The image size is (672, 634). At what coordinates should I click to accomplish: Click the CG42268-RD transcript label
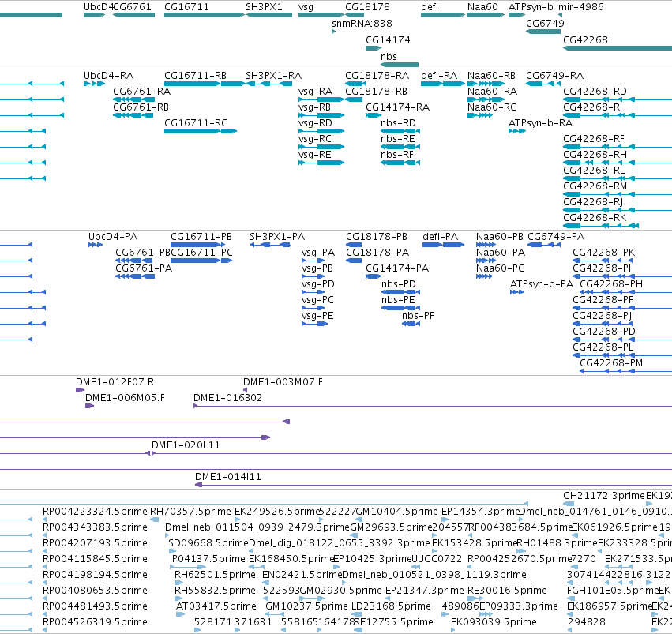(x=595, y=92)
